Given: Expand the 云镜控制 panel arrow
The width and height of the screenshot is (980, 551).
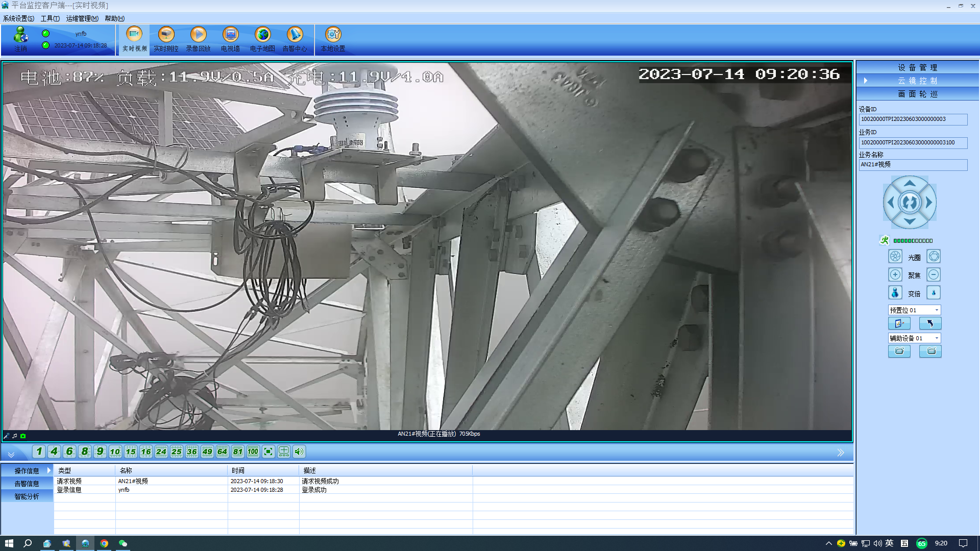Looking at the screenshot, I should point(865,81).
